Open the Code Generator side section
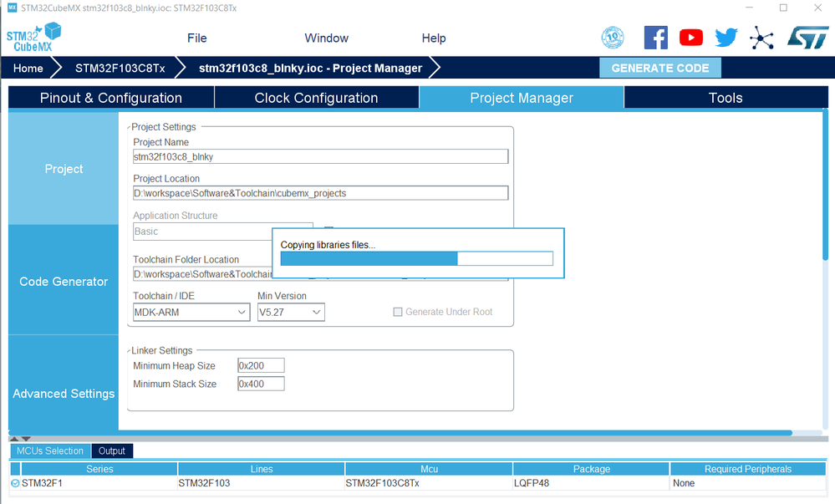Screen dimensions: 835x504 pyautogui.click(x=64, y=282)
